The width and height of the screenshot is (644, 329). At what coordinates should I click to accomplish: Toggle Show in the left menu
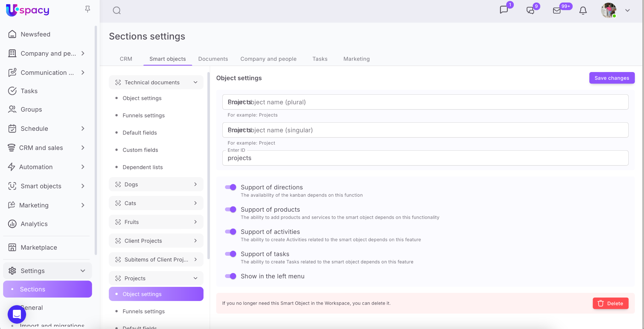tap(230, 276)
